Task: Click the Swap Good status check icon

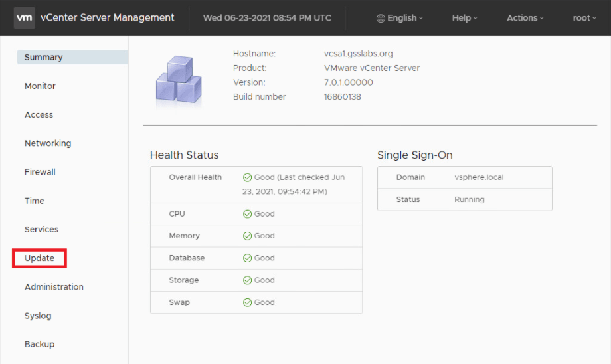Action: (247, 302)
